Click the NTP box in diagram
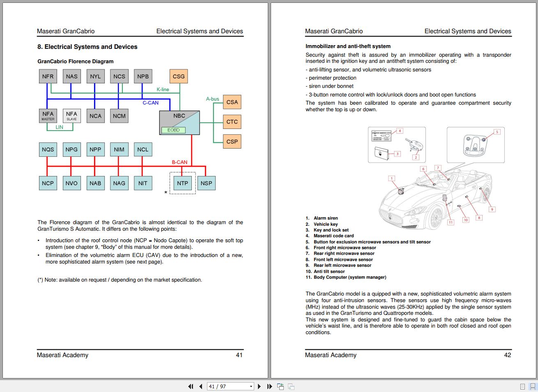This screenshot has height=392, width=538. (183, 183)
